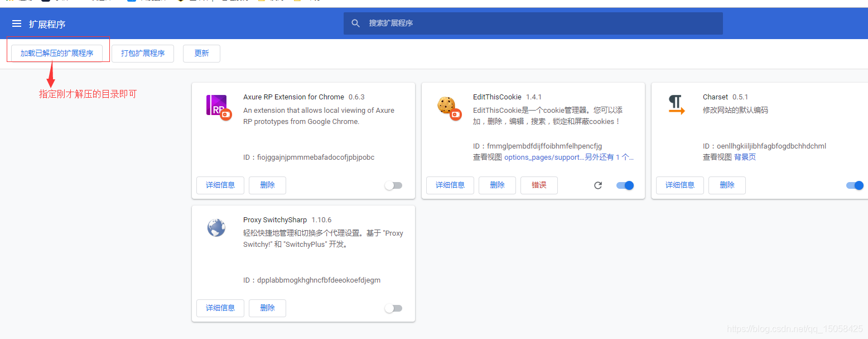Click Proxy SwitchySharp ID dpplabbmogkhghncfbfdeeokoefdjegm text
The height and width of the screenshot is (339, 868).
[312, 280]
